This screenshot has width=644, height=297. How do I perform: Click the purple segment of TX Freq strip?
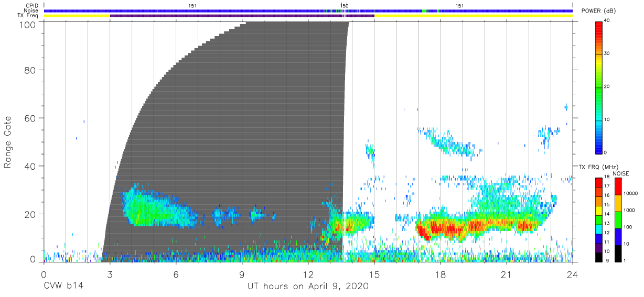(242, 16)
